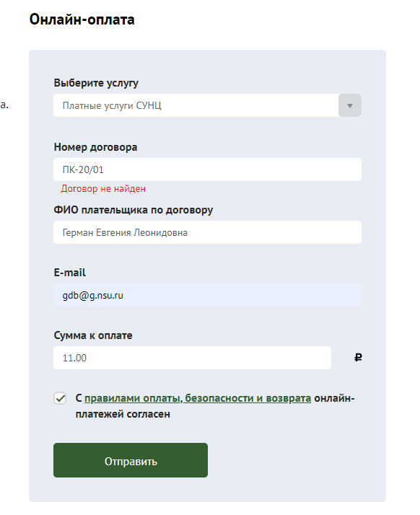
Task: Select the E-mail field with gdb@g.nsu.ru
Action: coord(207,295)
